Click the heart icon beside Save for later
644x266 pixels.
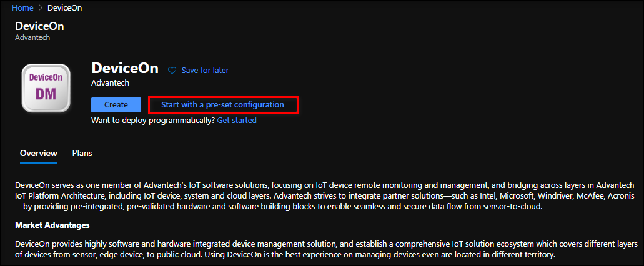[172, 71]
